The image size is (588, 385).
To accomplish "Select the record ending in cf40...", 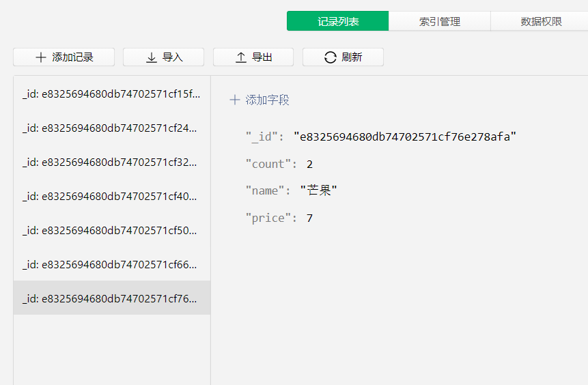I will point(112,196).
